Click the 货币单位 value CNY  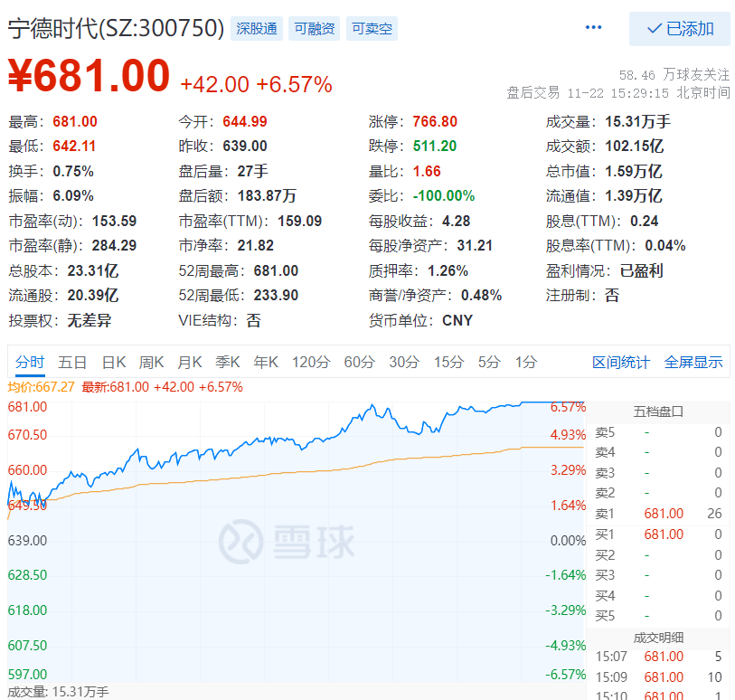457,320
